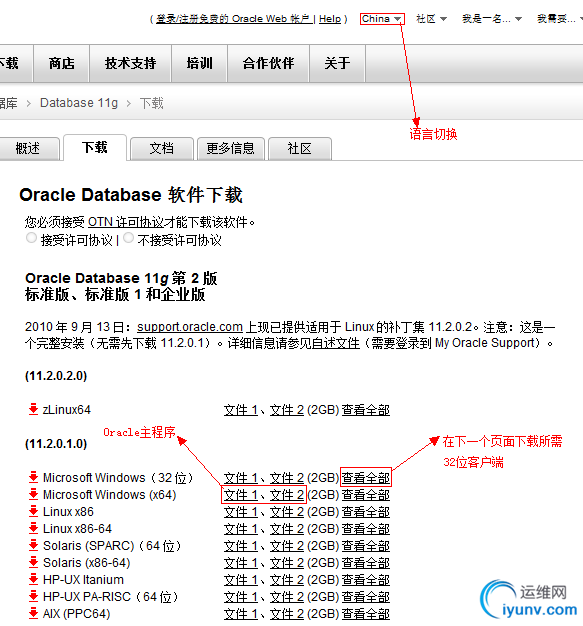Click Microsoft Windows (32 位) download icon
Screen dimensions: 583x626
[x=34, y=477]
